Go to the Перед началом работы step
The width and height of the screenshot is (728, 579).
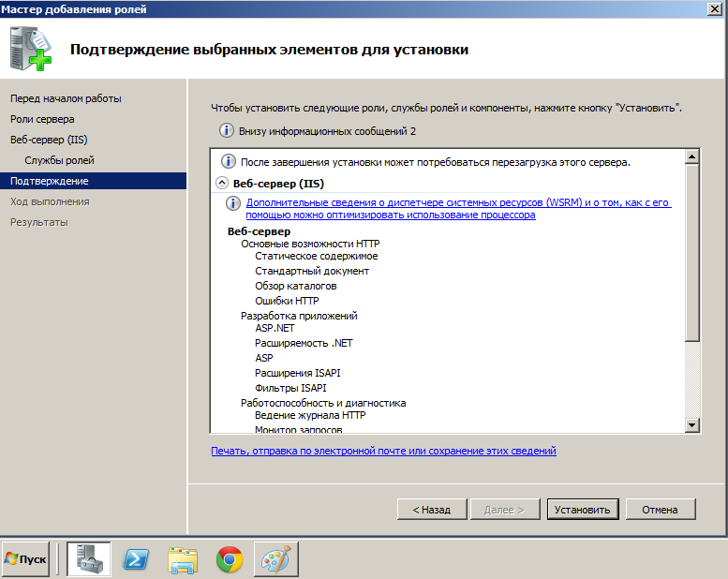click(x=66, y=98)
